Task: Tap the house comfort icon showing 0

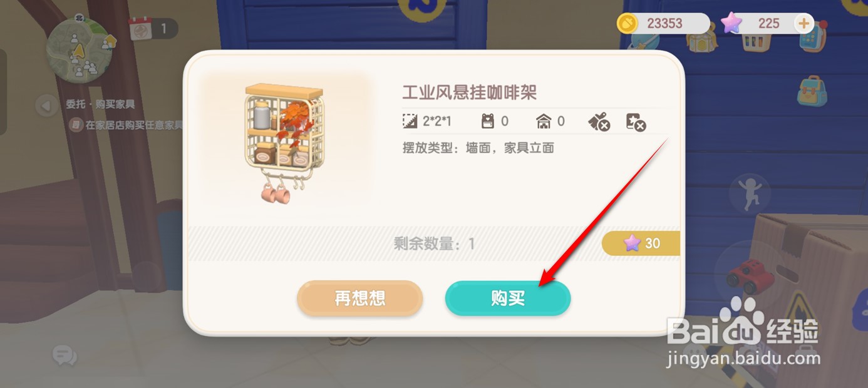Action: (544, 121)
